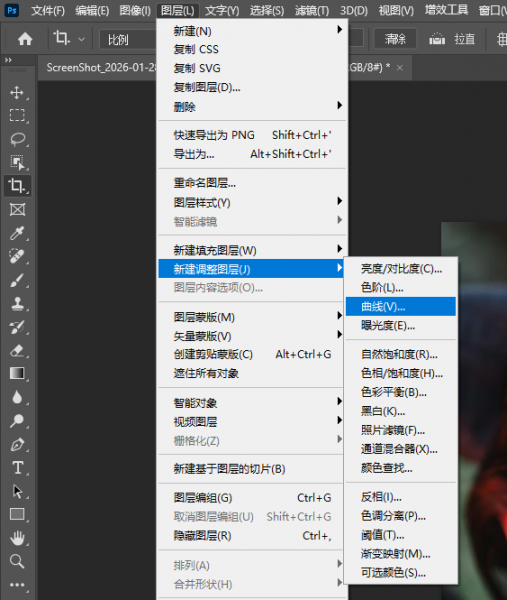Click the Straighten level icon

click(437, 39)
